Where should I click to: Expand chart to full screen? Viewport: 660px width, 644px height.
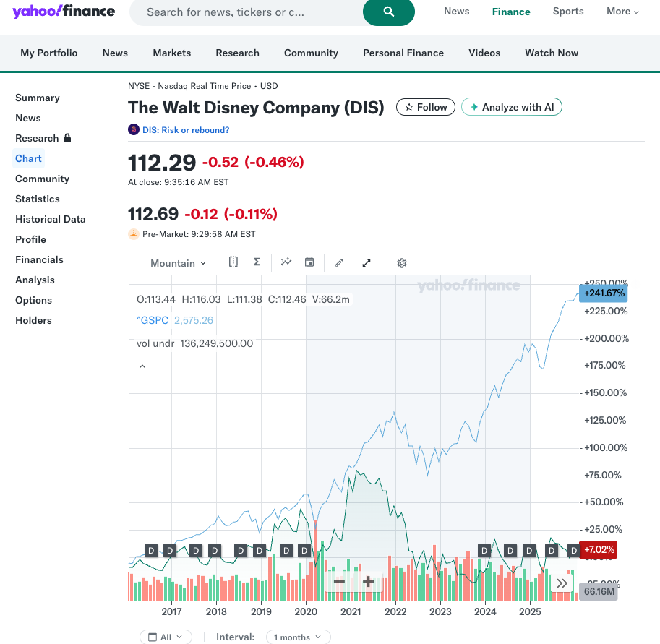367,263
